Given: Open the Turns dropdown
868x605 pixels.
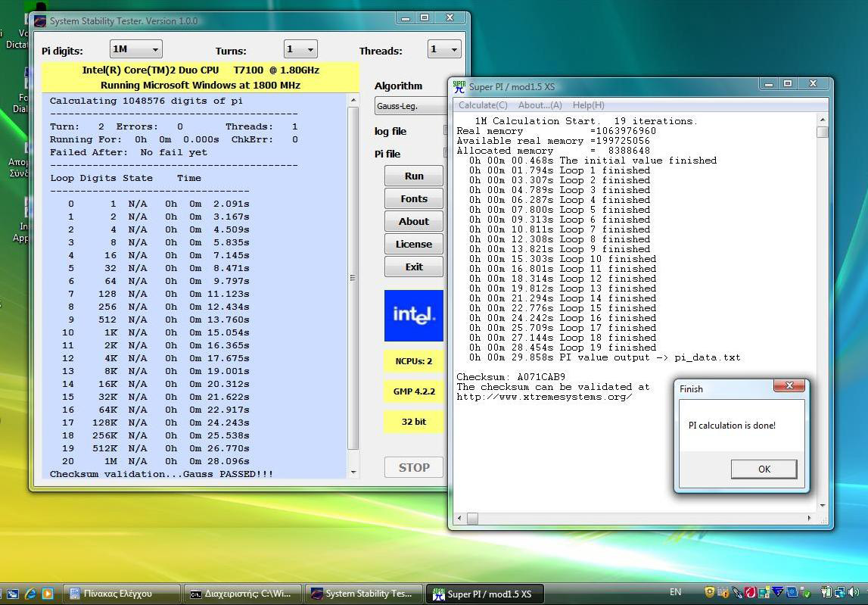Looking at the screenshot, I should (300, 49).
